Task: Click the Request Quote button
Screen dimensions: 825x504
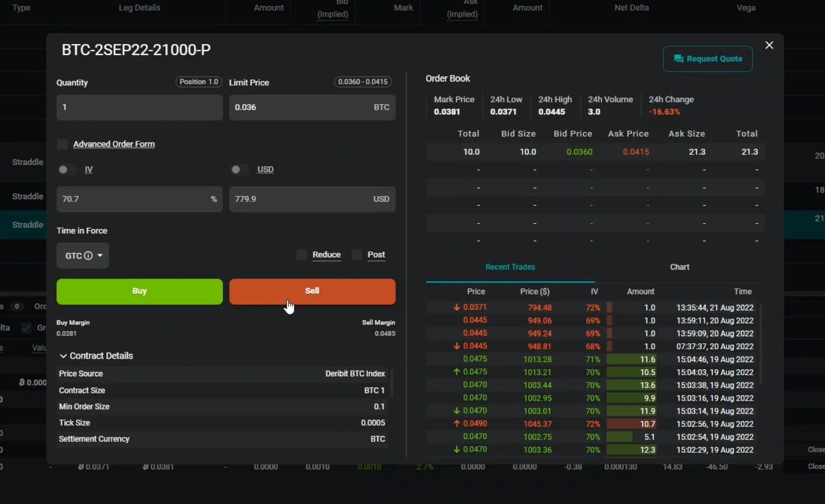Action: [708, 59]
